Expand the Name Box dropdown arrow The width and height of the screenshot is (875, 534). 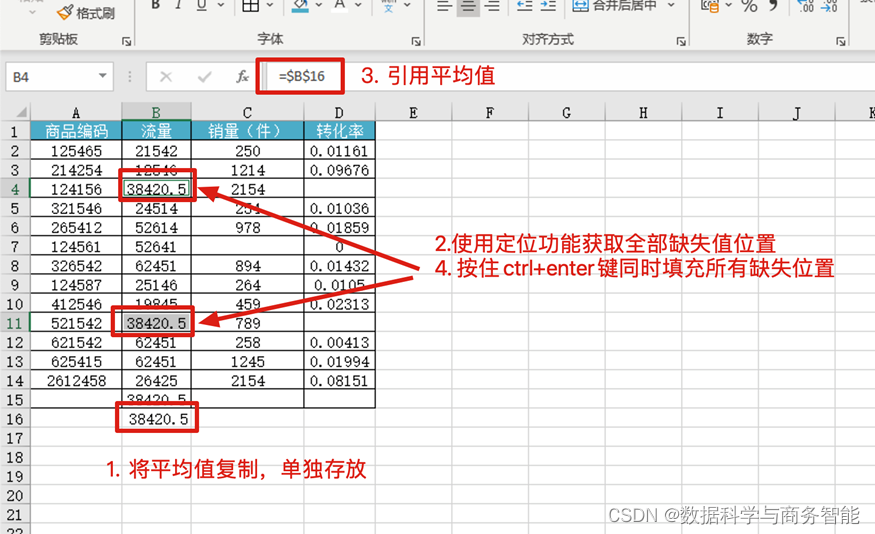102,76
